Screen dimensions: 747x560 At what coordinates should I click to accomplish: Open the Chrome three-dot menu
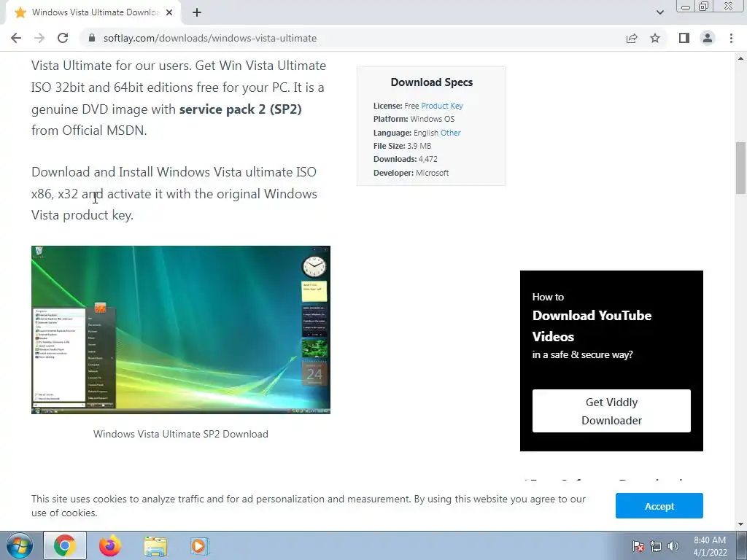pyautogui.click(x=731, y=38)
